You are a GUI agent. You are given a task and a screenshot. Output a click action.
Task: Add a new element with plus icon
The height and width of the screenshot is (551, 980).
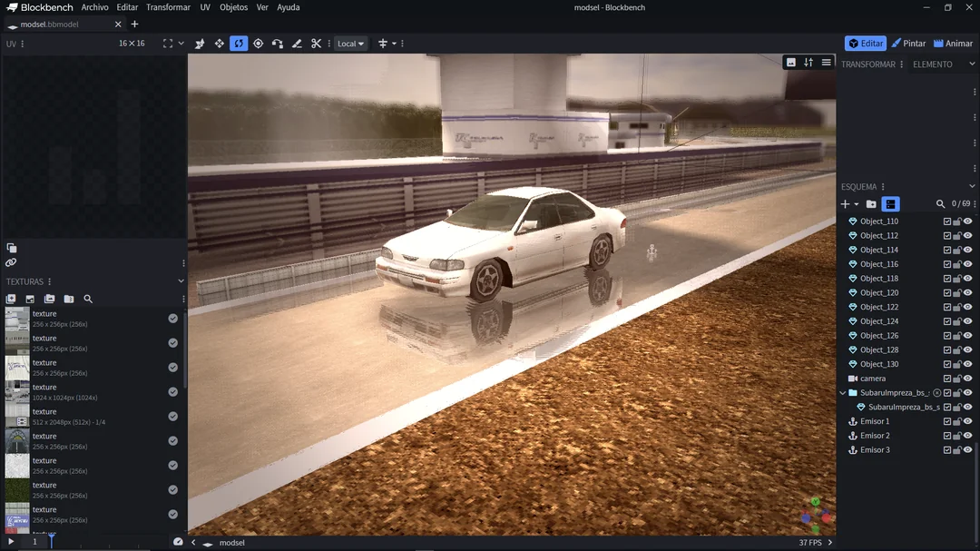pos(846,204)
